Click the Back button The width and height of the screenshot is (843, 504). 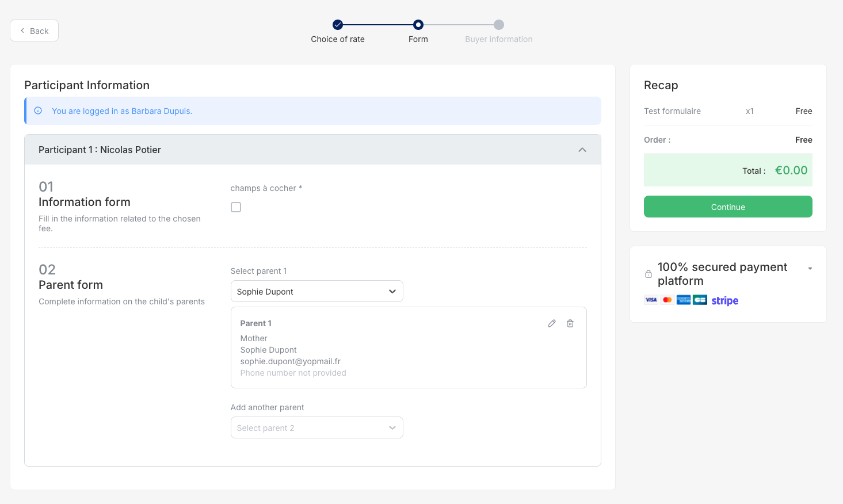pyautogui.click(x=33, y=30)
